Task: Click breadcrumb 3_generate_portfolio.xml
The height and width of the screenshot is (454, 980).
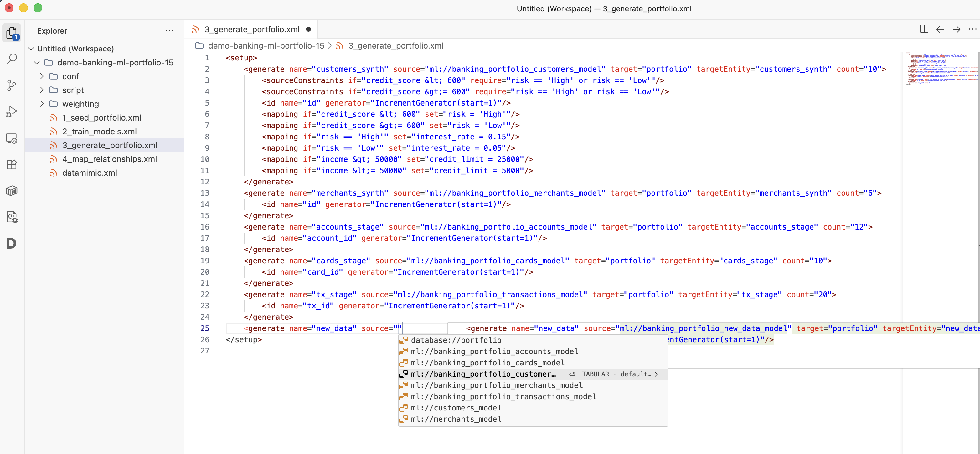Action: tap(396, 46)
